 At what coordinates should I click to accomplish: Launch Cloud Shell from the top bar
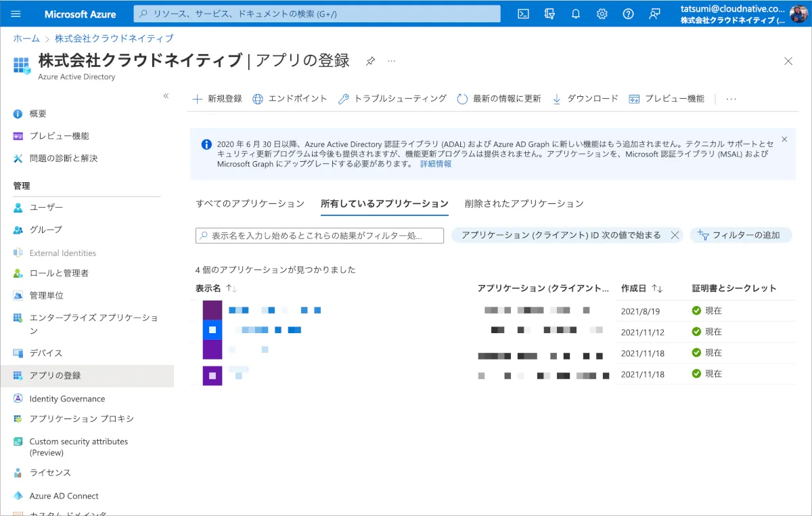(523, 14)
